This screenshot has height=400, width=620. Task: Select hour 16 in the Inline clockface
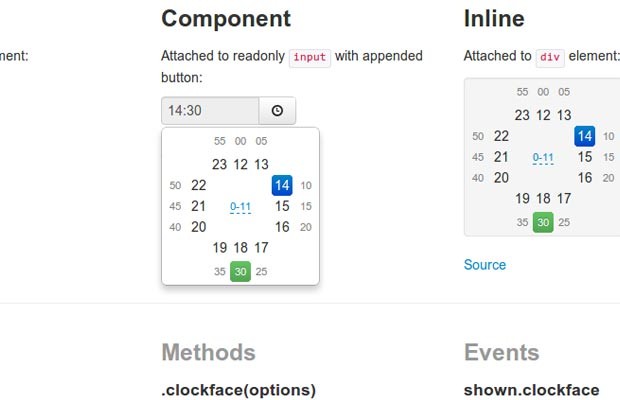585,178
